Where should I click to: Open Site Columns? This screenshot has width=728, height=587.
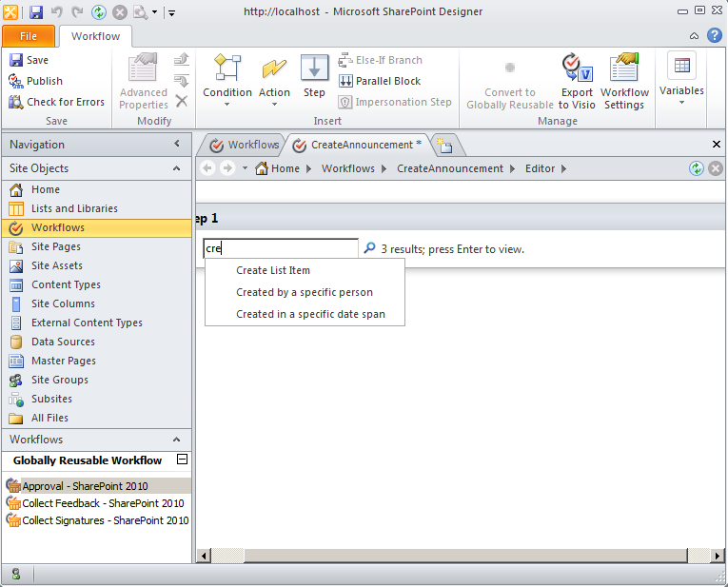(x=97, y=303)
